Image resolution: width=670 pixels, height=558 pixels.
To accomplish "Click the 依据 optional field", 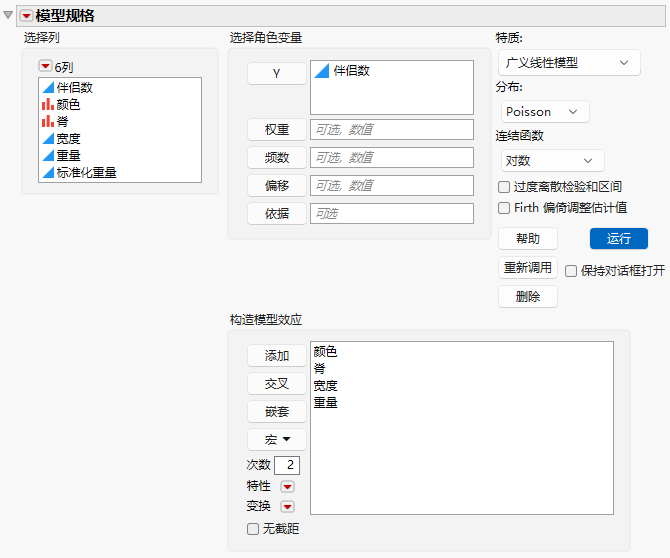I will [392, 214].
